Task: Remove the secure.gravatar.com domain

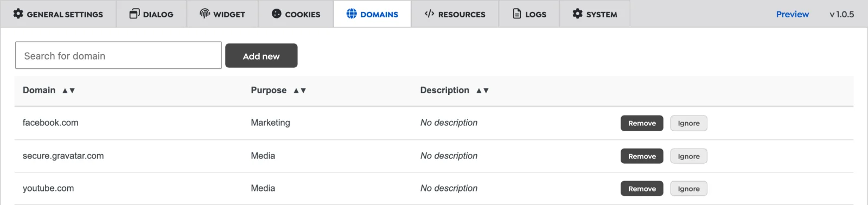Action: (x=642, y=156)
